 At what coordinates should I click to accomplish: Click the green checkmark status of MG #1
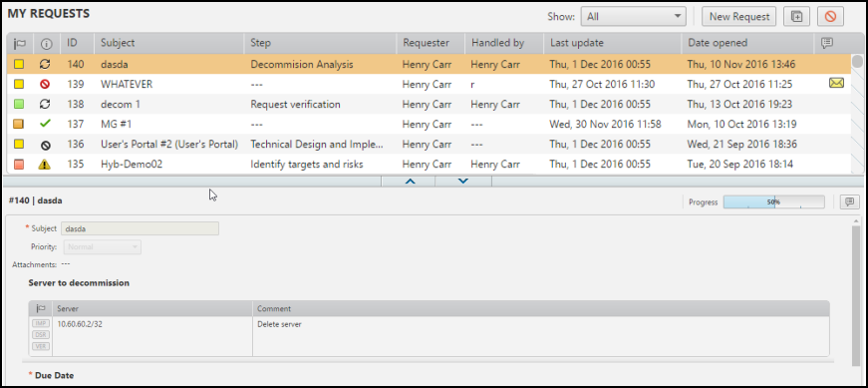pos(45,124)
